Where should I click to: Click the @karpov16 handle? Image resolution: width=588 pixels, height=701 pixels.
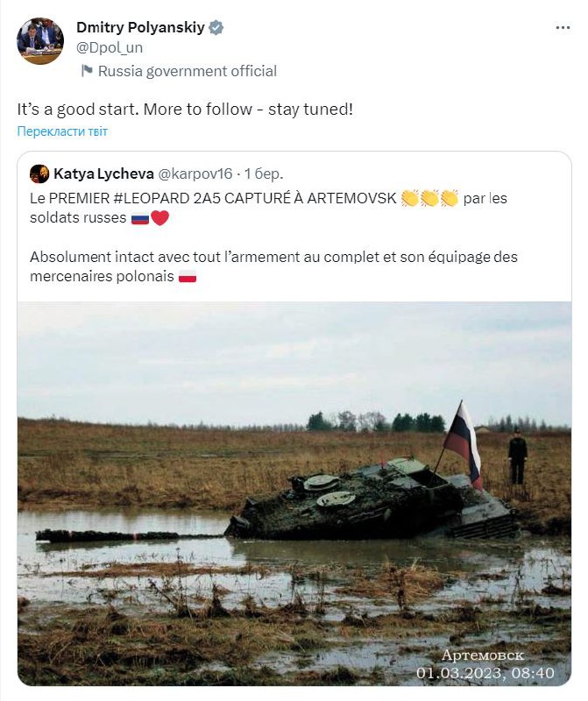point(195,173)
